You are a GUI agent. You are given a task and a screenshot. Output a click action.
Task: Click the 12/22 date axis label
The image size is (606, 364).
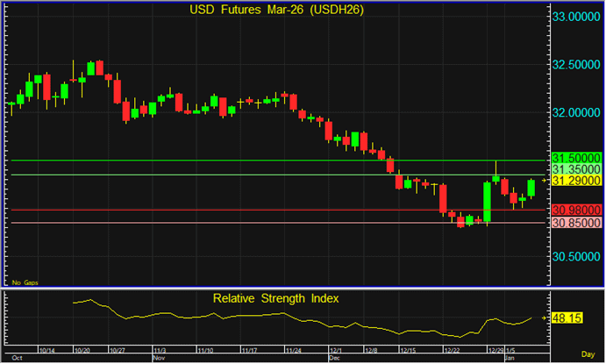[453, 351]
